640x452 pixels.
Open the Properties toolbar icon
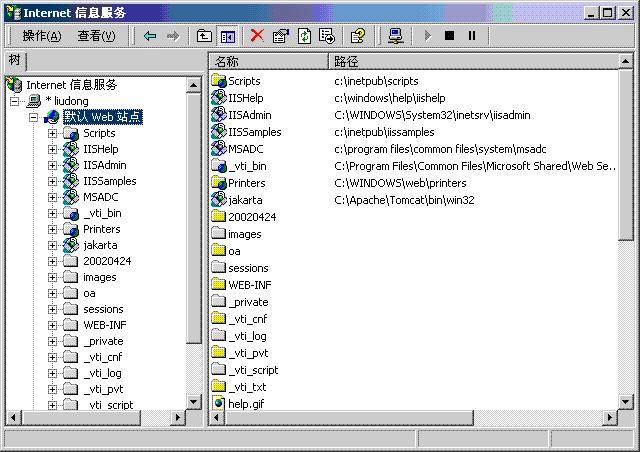click(281, 36)
